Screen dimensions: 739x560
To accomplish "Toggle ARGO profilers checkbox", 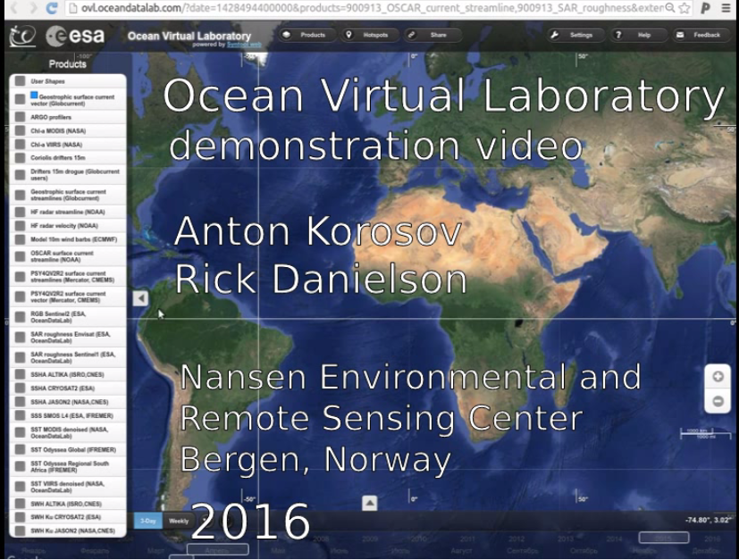I will [20, 117].
